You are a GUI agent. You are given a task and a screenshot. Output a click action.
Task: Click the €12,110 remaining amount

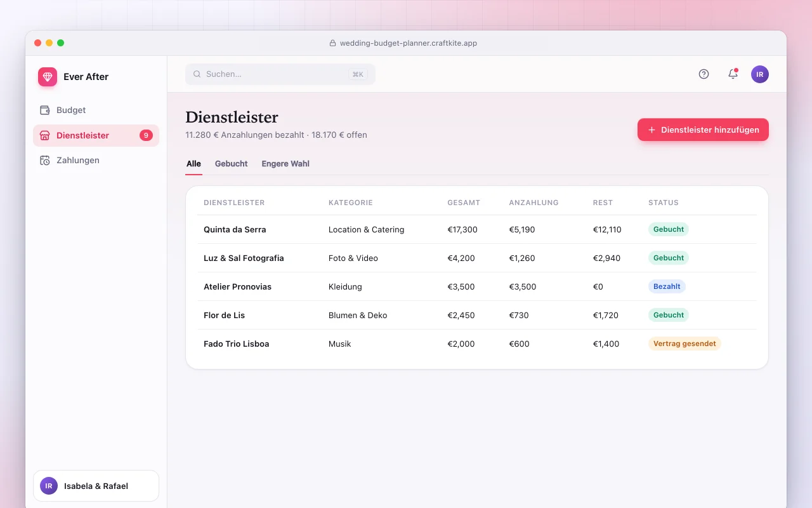607,229
